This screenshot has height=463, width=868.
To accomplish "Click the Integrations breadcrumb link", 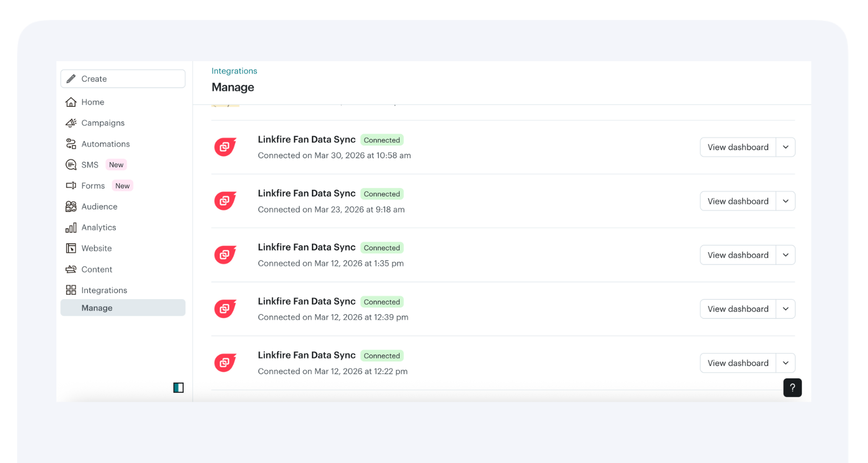I will 234,71.
